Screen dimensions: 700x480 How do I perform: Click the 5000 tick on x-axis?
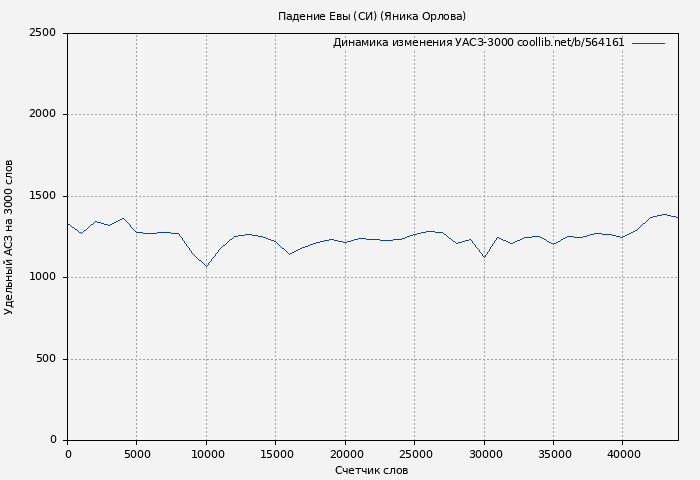(137, 454)
